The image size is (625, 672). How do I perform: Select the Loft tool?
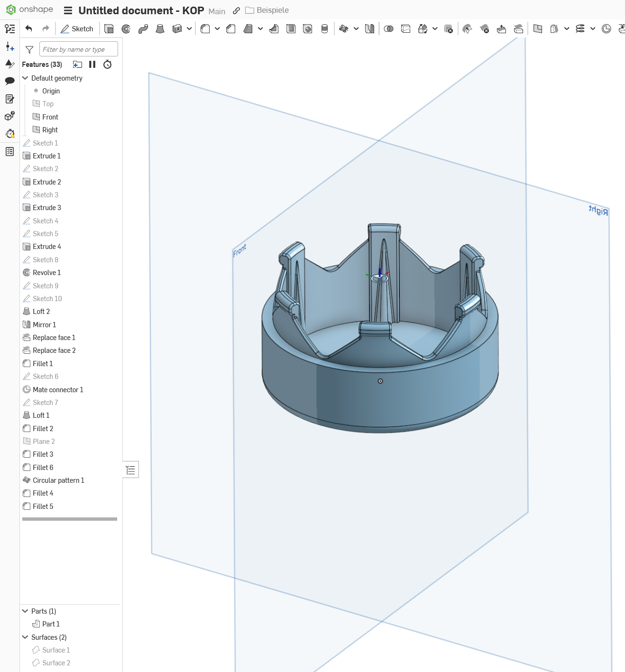160,29
